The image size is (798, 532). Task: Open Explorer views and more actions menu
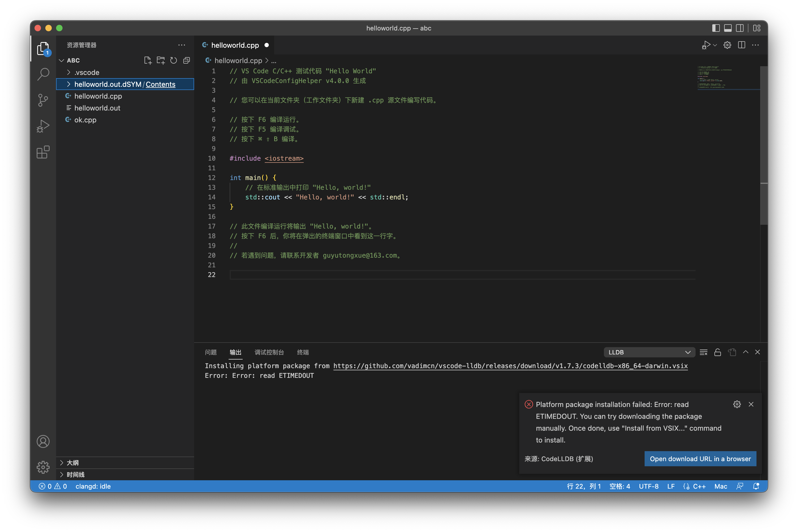tap(182, 45)
